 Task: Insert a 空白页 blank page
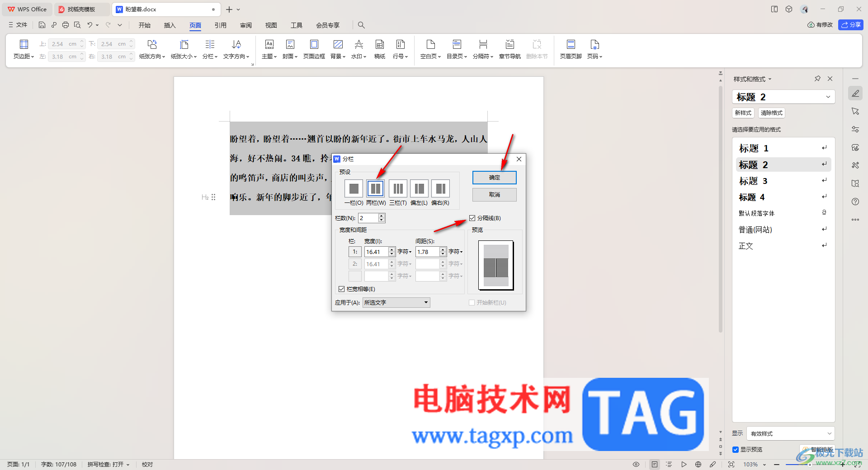430,49
